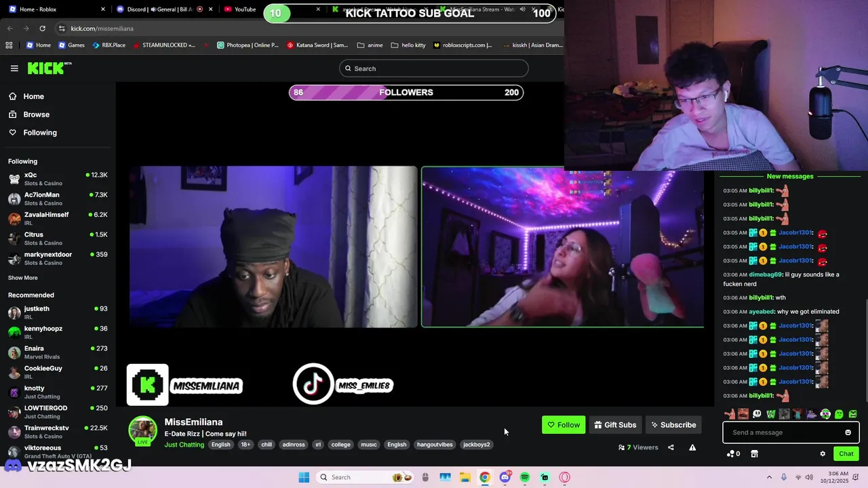Open viktoreeous in Recommended channels

point(58,451)
